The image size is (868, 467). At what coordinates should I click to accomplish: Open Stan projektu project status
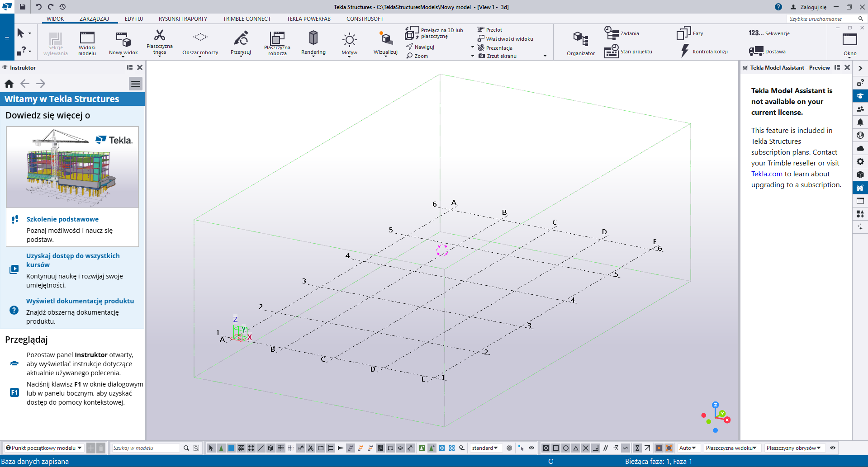[628, 51]
